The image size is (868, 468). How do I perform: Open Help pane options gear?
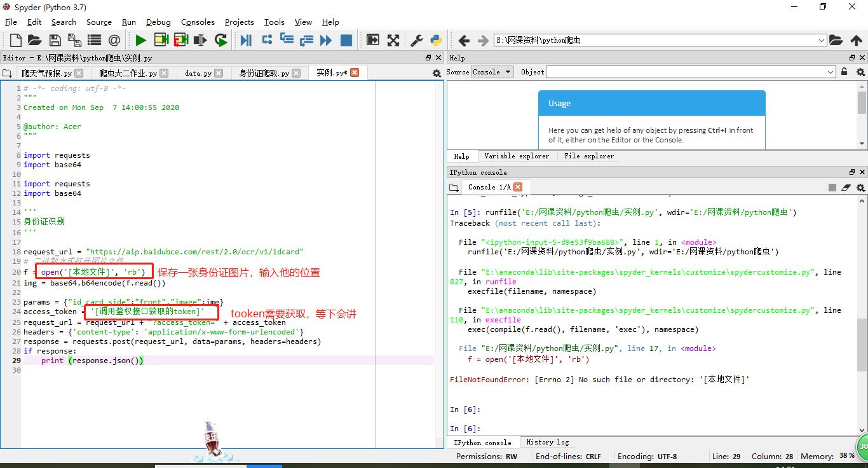pos(861,72)
